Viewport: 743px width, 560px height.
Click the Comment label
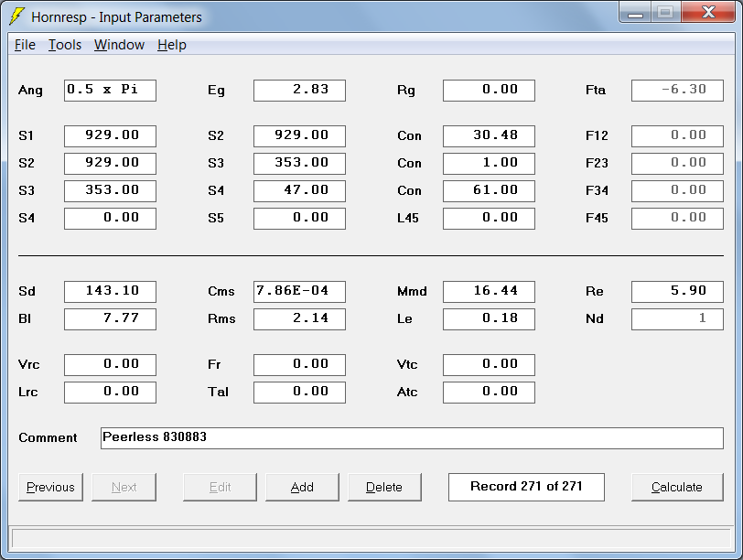pos(48,437)
